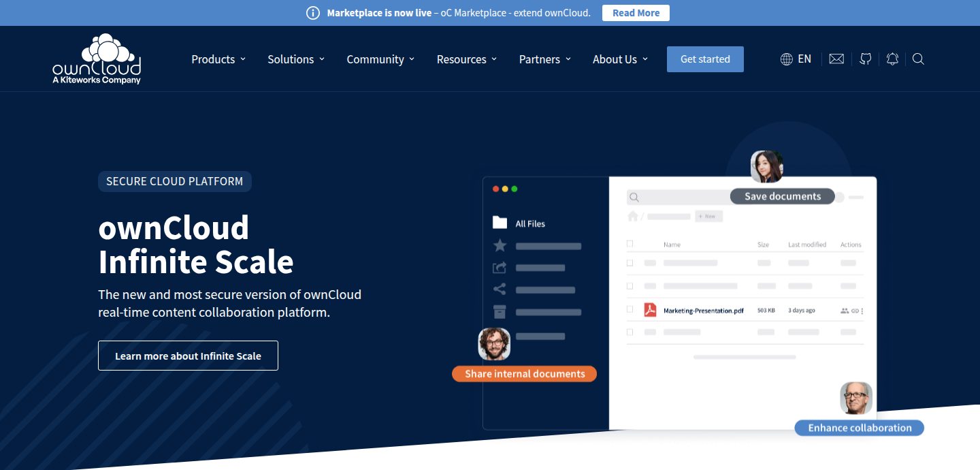Click the globe language icon

click(786, 59)
